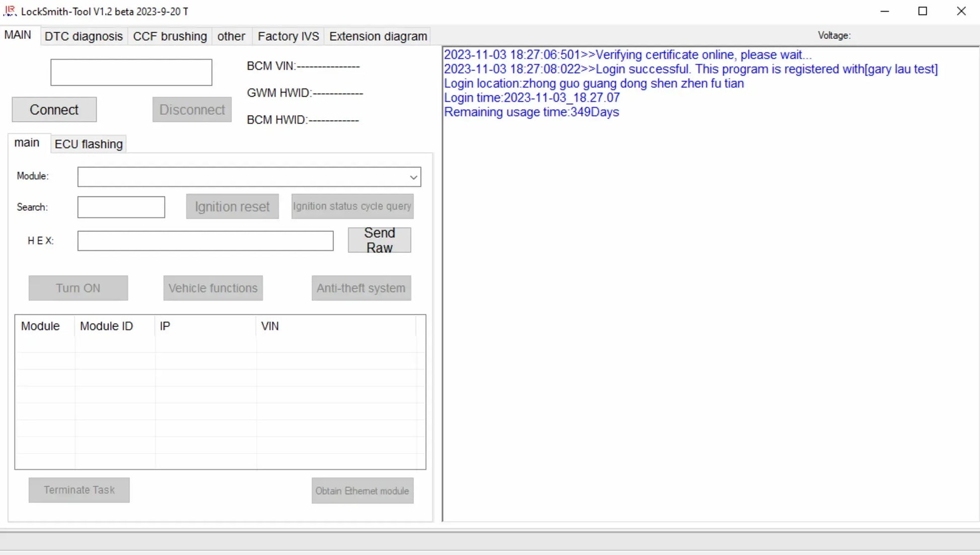The image size is (980, 555).
Task: Open the Factory IVS tab
Action: click(288, 36)
